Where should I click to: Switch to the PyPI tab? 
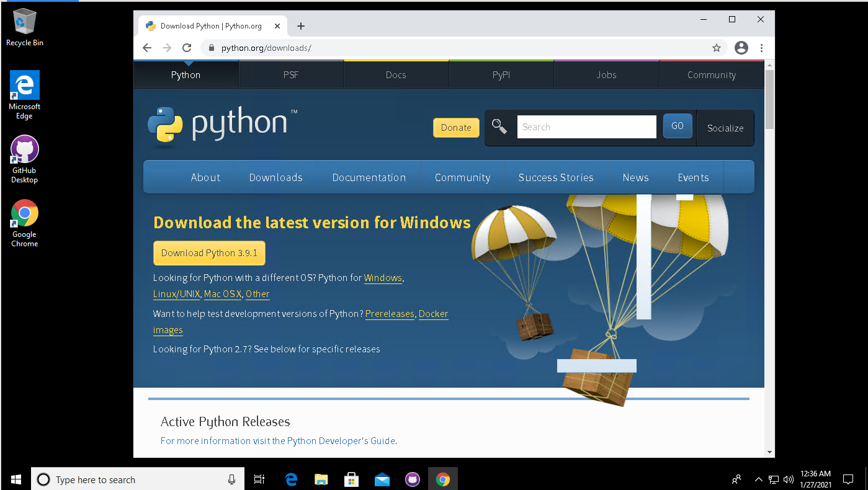[501, 74]
